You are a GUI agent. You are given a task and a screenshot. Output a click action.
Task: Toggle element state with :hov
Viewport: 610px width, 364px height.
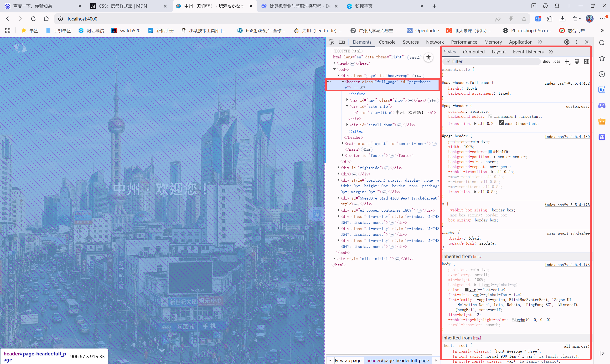tap(547, 61)
